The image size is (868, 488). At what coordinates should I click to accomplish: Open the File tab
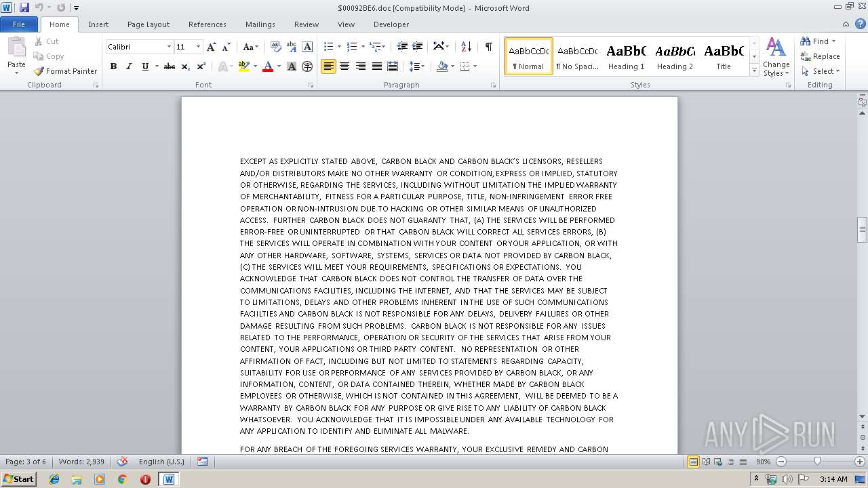[19, 24]
